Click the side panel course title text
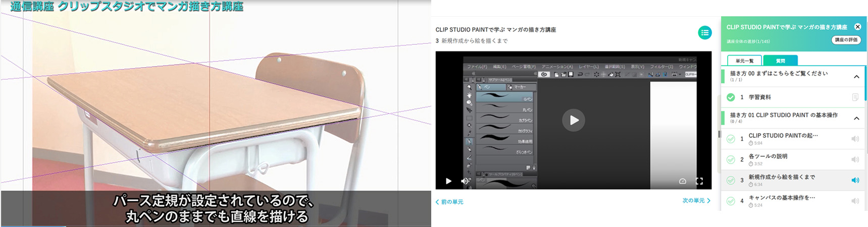Viewport: 868px width, 227px height. coord(787,27)
